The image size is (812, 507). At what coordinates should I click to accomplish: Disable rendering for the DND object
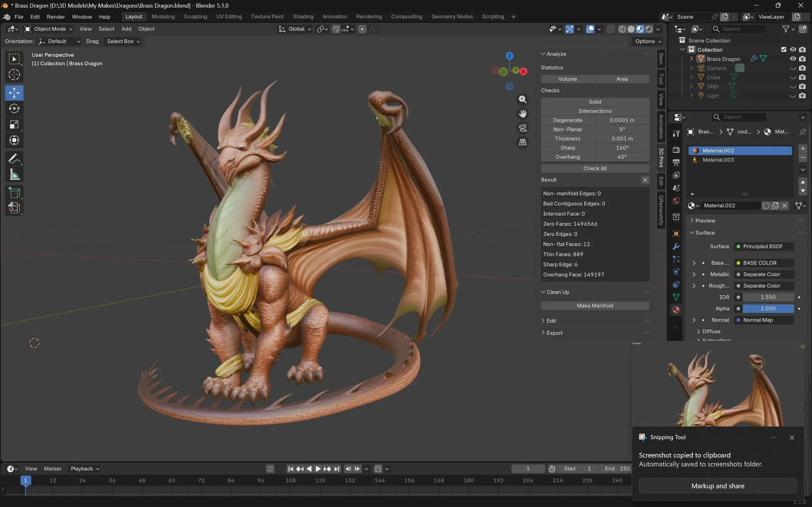pos(802,87)
